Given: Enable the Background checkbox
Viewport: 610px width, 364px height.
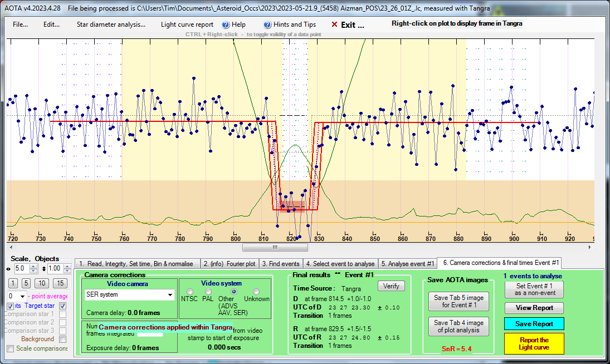Looking at the screenshot, I should pos(63,339).
